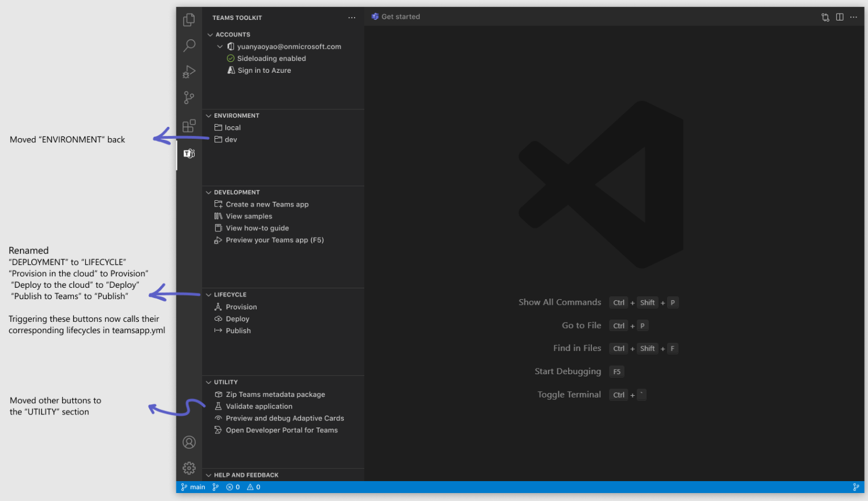This screenshot has width=868, height=501.
Task: Click the Adaptive Cards eye icon
Action: tap(218, 418)
